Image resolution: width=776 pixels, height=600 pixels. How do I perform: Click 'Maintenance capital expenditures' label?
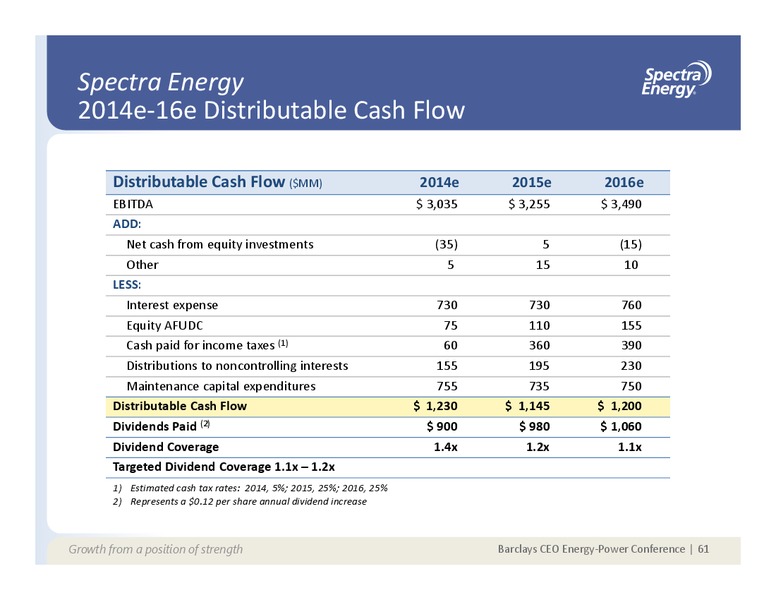coord(221,386)
